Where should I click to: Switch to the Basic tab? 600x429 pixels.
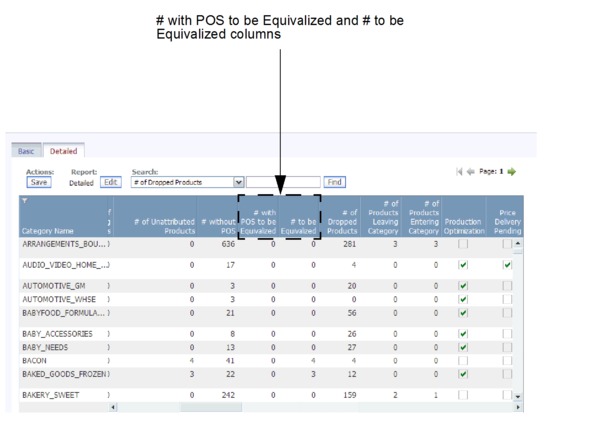(x=26, y=151)
